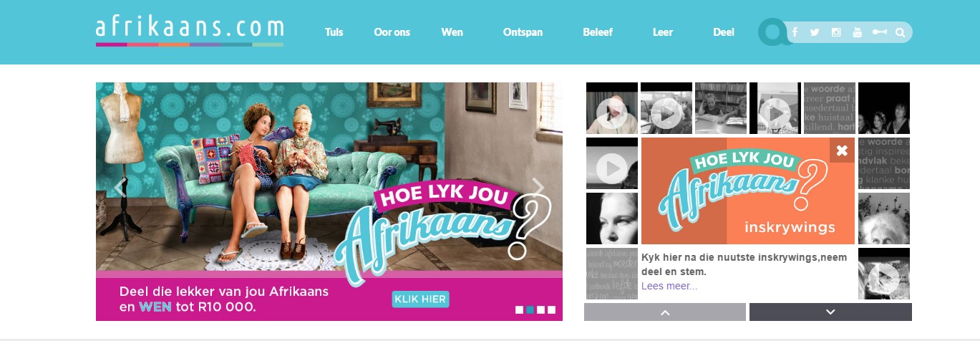Open the YouTube icon in the header
The image size is (980, 341).
click(x=858, y=32)
